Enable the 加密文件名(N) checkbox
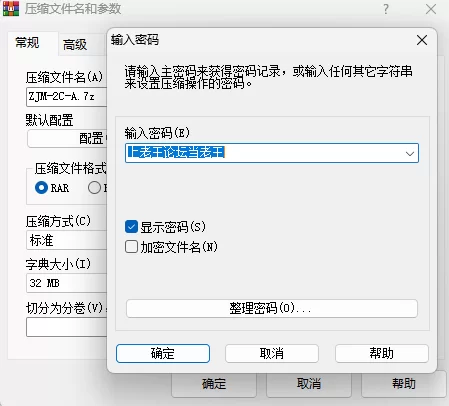The height and width of the screenshot is (406, 449). click(131, 247)
